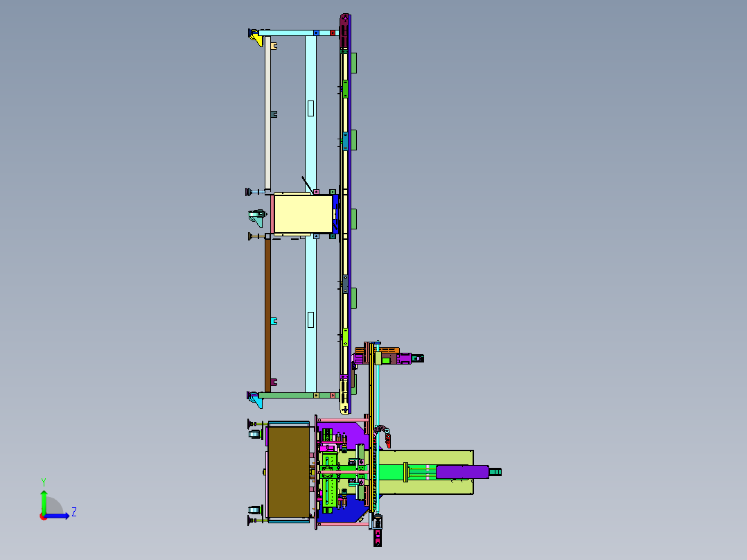The image size is (747, 560).
Task: Select the white vertical bar of the upper frame
Action: 267,112
